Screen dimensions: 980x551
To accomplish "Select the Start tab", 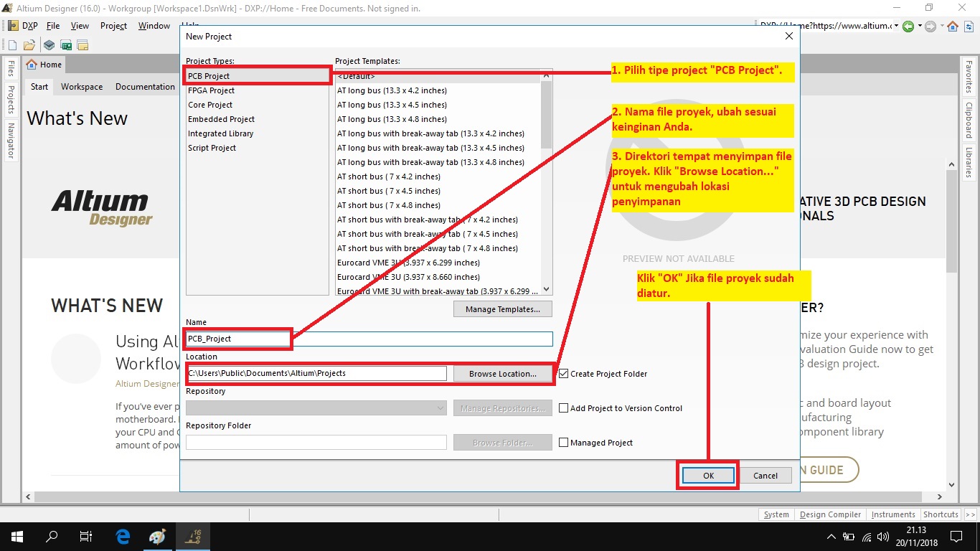I will (39, 87).
